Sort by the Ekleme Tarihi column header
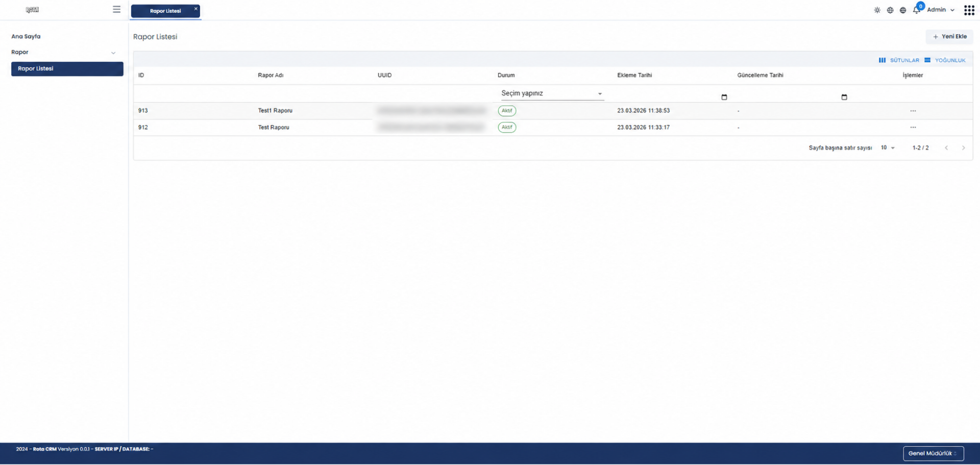 (x=634, y=75)
